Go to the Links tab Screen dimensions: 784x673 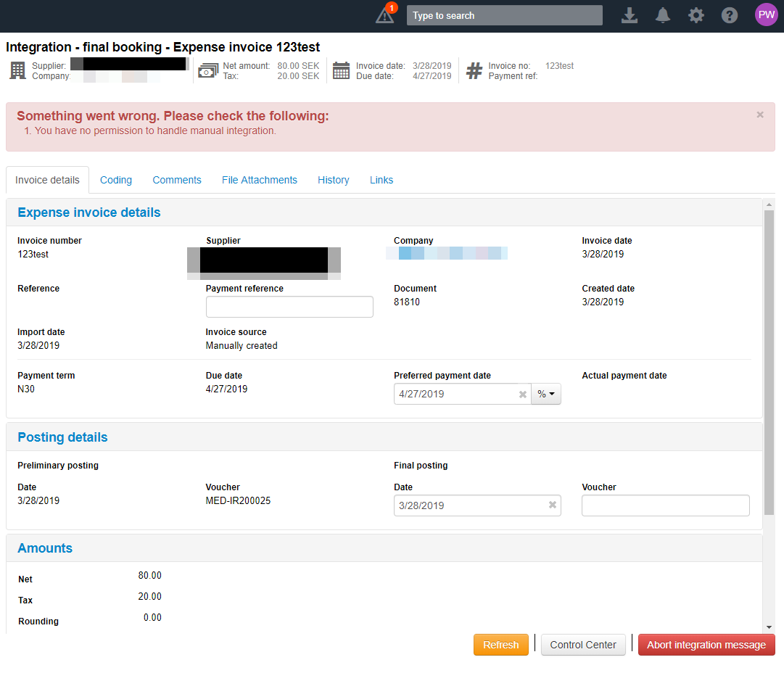click(x=381, y=180)
